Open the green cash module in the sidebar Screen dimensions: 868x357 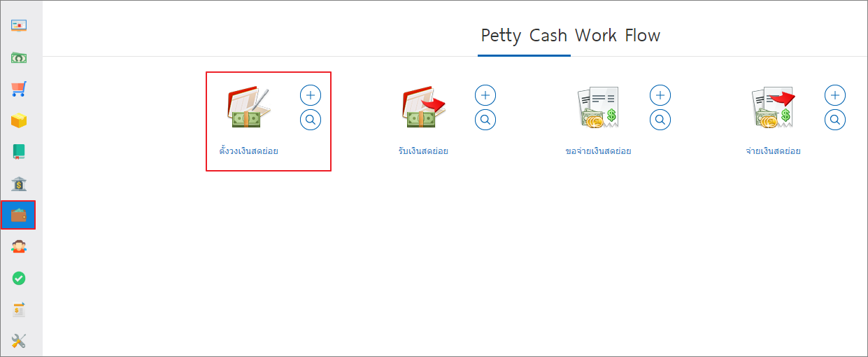pyautogui.click(x=19, y=57)
